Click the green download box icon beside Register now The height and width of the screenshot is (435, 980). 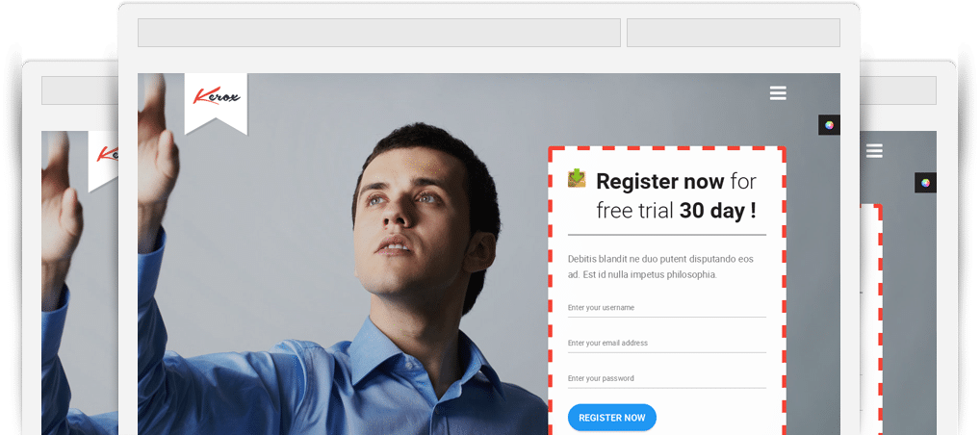pyautogui.click(x=577, y=178)
